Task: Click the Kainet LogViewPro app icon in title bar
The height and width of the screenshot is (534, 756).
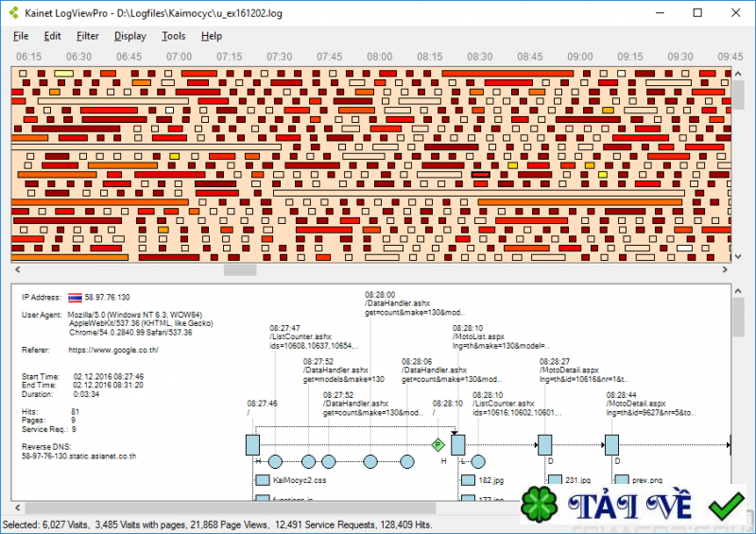Action: [x=14, y=13]
